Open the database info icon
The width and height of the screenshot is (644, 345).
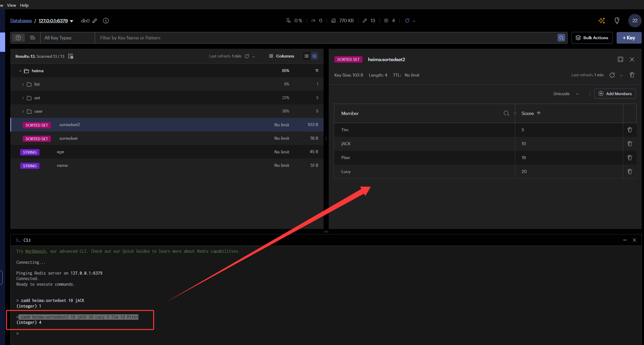click(106, 21)
